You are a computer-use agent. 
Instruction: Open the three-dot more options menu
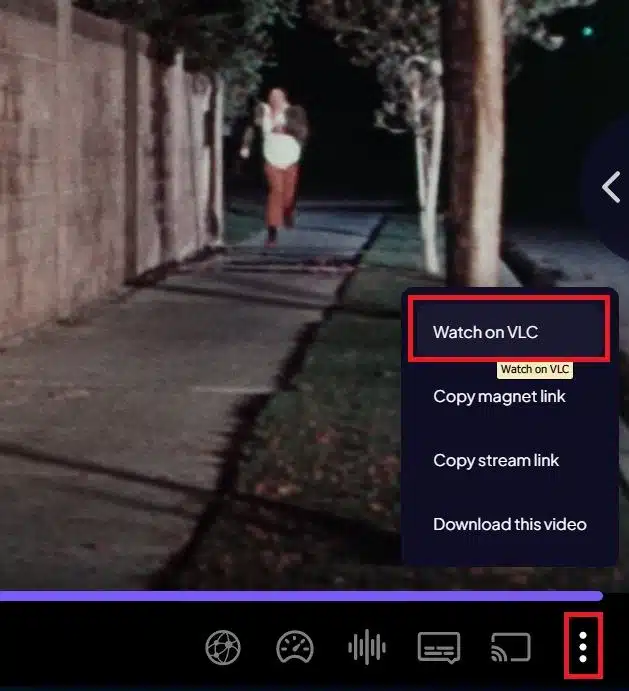[x=583, y=647]
